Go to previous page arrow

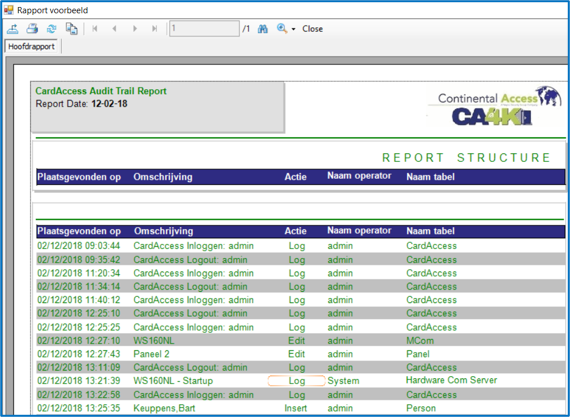coord(115,28)
